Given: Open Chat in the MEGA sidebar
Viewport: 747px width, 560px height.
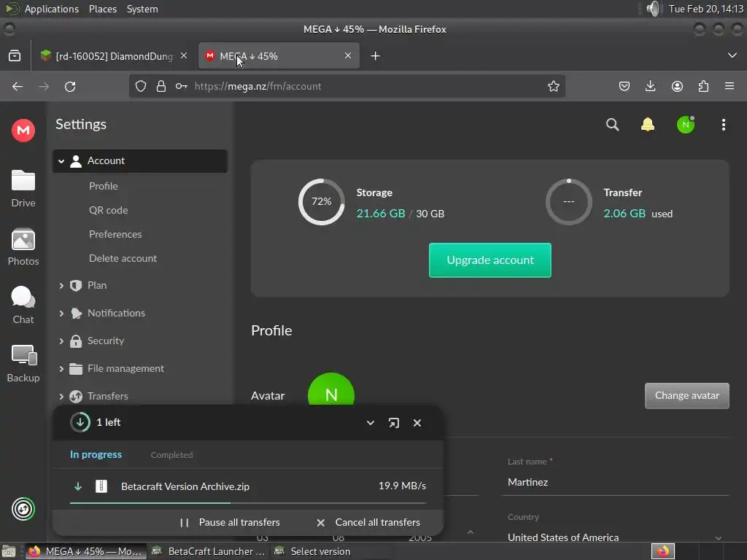Looking at the screenshot, I should tap(23, 306).
